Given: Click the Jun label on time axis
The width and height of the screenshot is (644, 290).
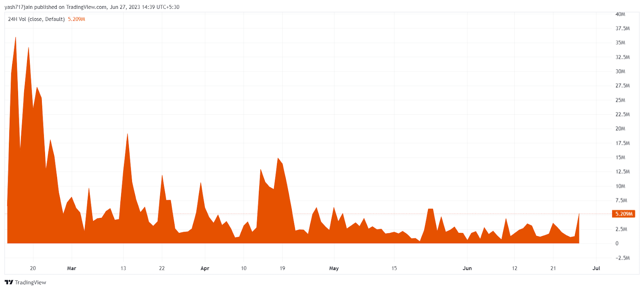Looking at the screenshot, I should (467, 268).
